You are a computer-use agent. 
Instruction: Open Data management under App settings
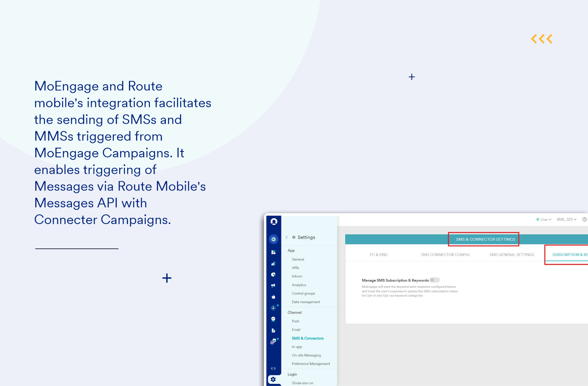(306, 302)
